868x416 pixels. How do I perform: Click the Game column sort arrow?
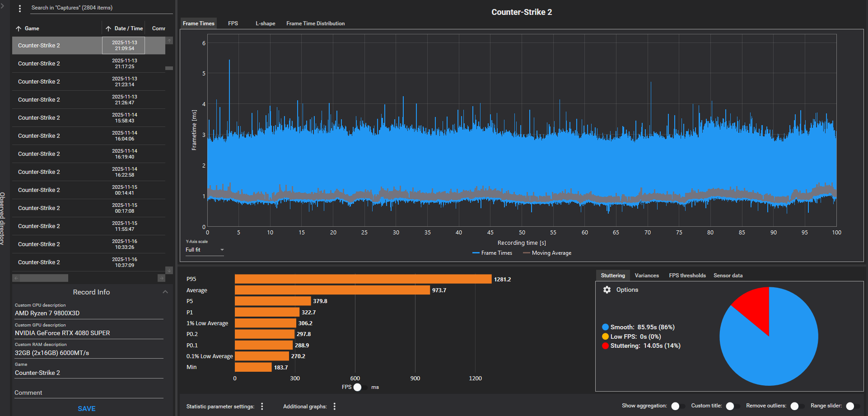[19, 28]
